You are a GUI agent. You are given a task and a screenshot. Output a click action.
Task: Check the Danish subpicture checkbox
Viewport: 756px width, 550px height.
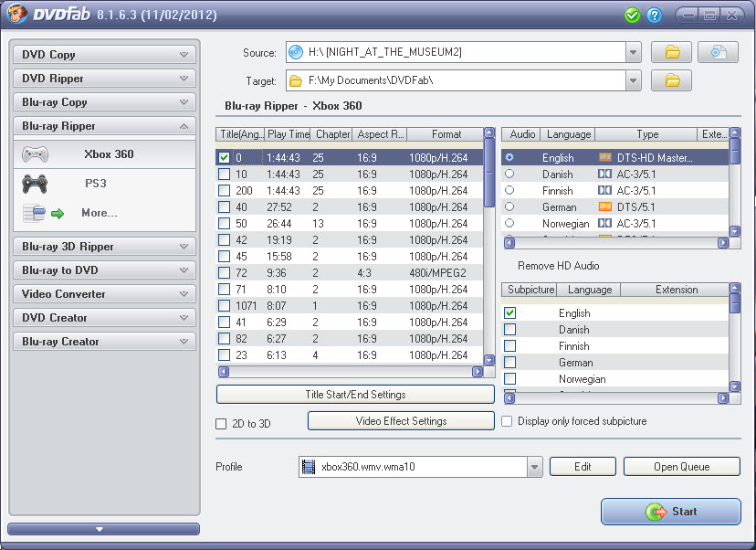pos(509,330)
